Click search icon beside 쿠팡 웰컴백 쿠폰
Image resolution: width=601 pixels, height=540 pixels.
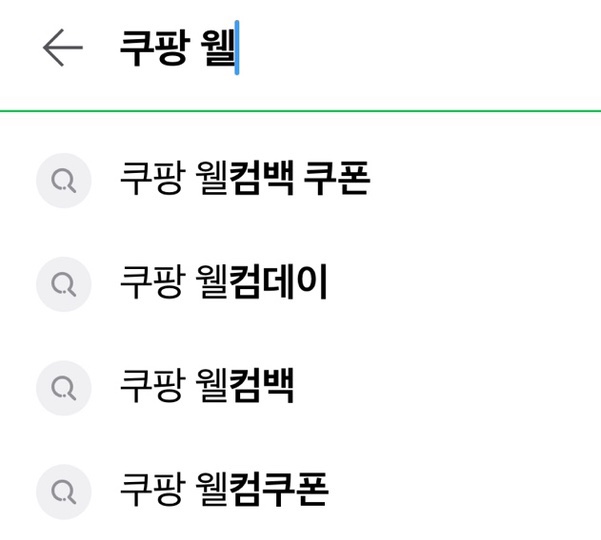(x=64, y=180)
